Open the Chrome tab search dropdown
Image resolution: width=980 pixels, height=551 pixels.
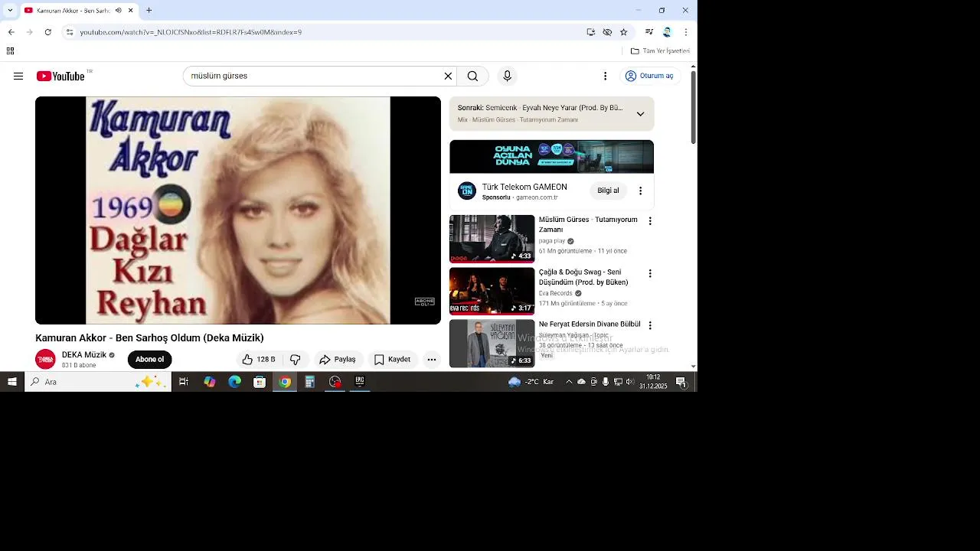coord(10,11)
